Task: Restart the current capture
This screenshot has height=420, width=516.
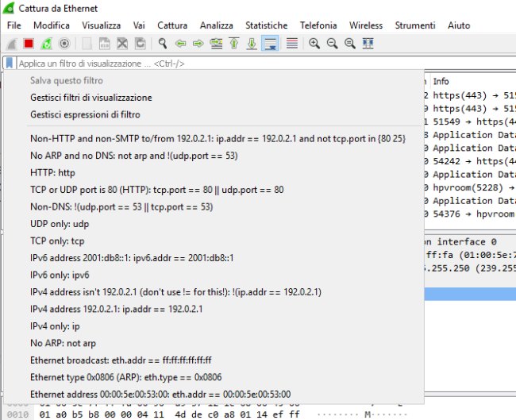Action: click(46, 44)
